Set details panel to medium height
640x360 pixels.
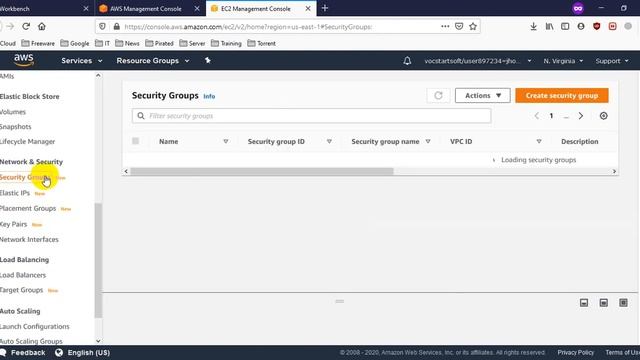point(603,302)
